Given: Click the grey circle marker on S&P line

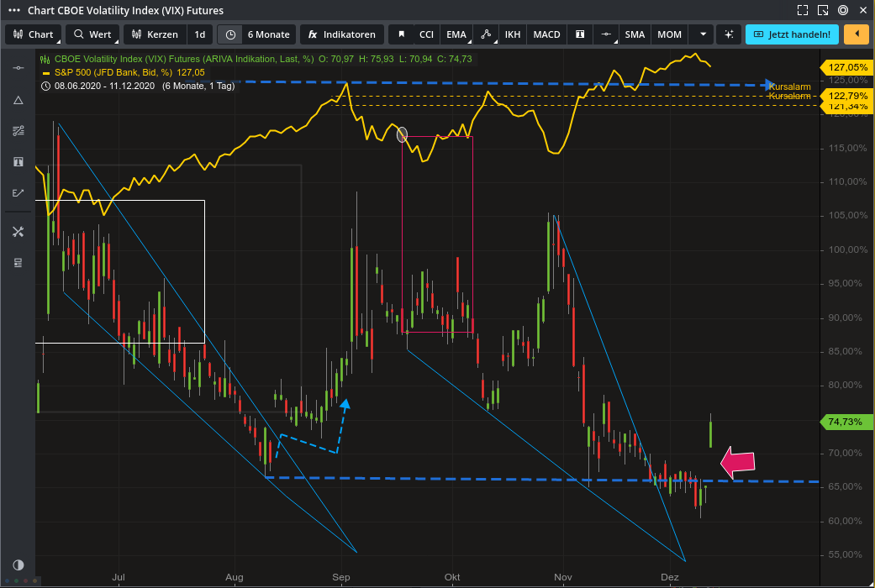Looking at the screenshot, I should [402, 134].
